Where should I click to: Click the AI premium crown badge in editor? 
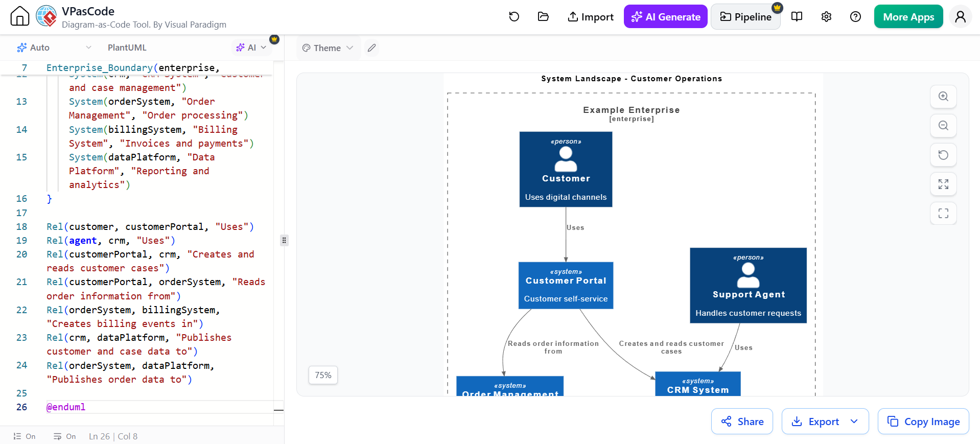(274, 39)
